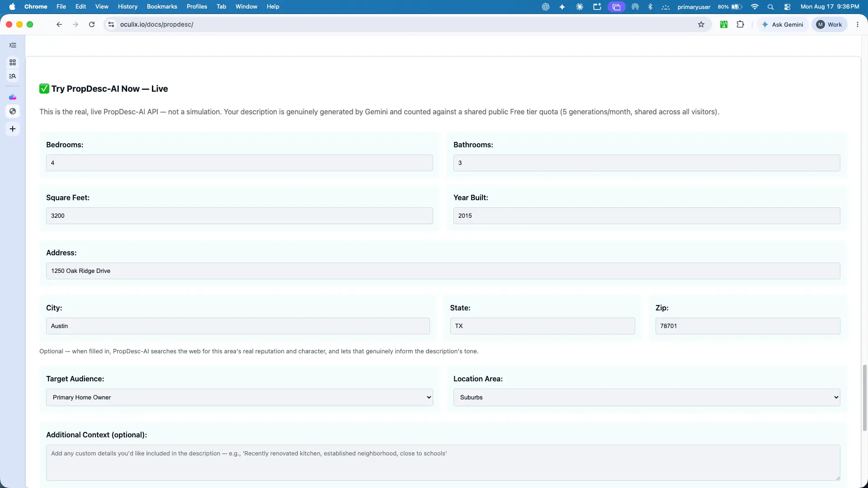Open the Location Area dropdown
Image resolution: width=868 pixels, height=488 pixels.
tap(646, 398)
